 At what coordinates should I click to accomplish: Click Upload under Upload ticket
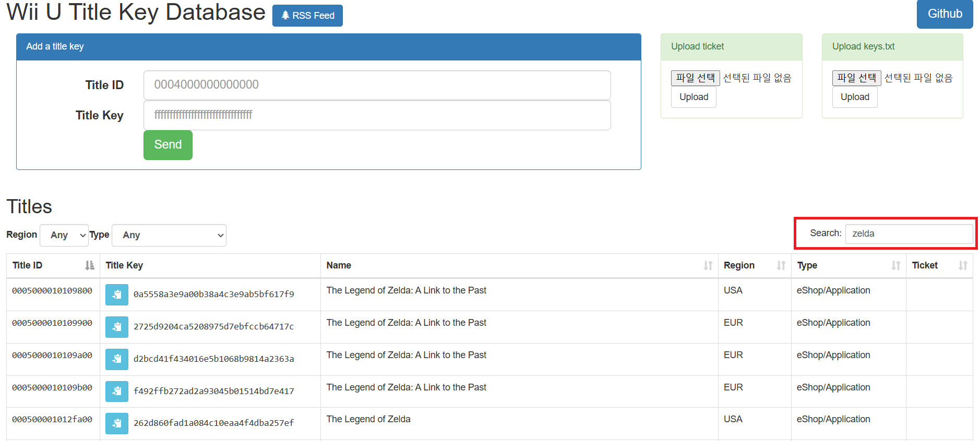694,97
